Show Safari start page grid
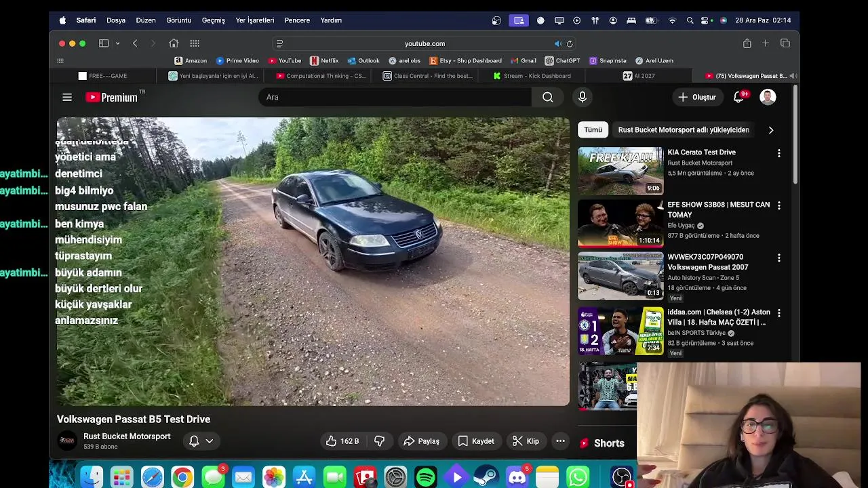This screenshot has width=868, height=488. coord(195,43)
